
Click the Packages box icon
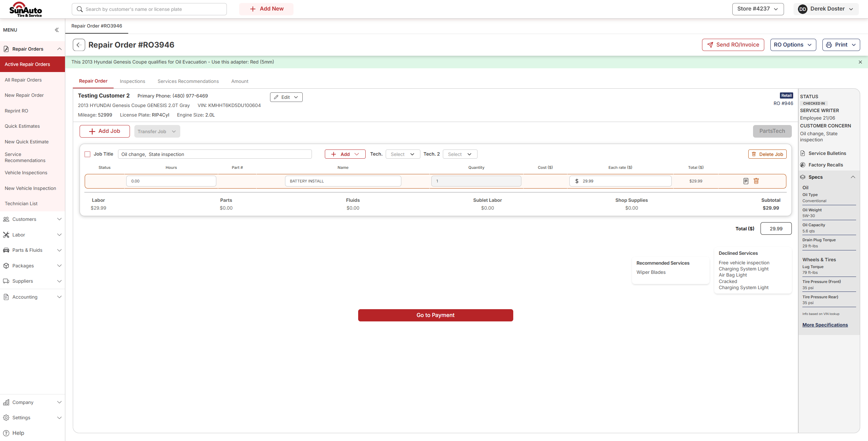(6, 266)
